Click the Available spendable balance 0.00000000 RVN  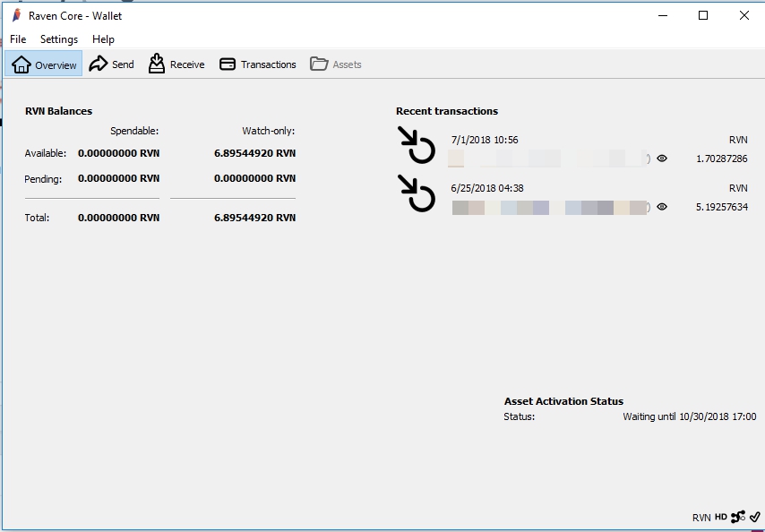[x=118, y=153]
